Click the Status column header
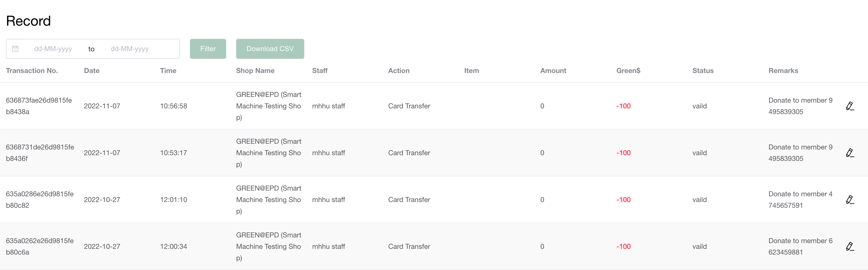Image resolution: width=868 pixels, height=270 pixels. pyautogui.click(x=703, y=70)
